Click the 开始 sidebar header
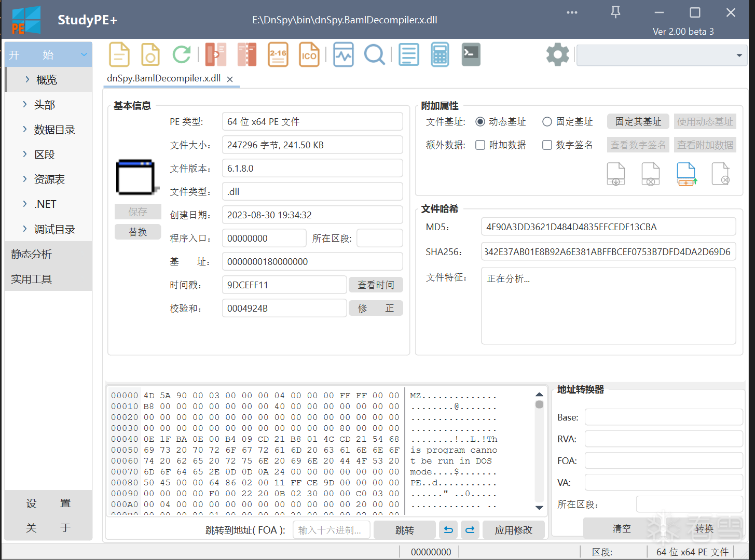 (x=48, y=55)
